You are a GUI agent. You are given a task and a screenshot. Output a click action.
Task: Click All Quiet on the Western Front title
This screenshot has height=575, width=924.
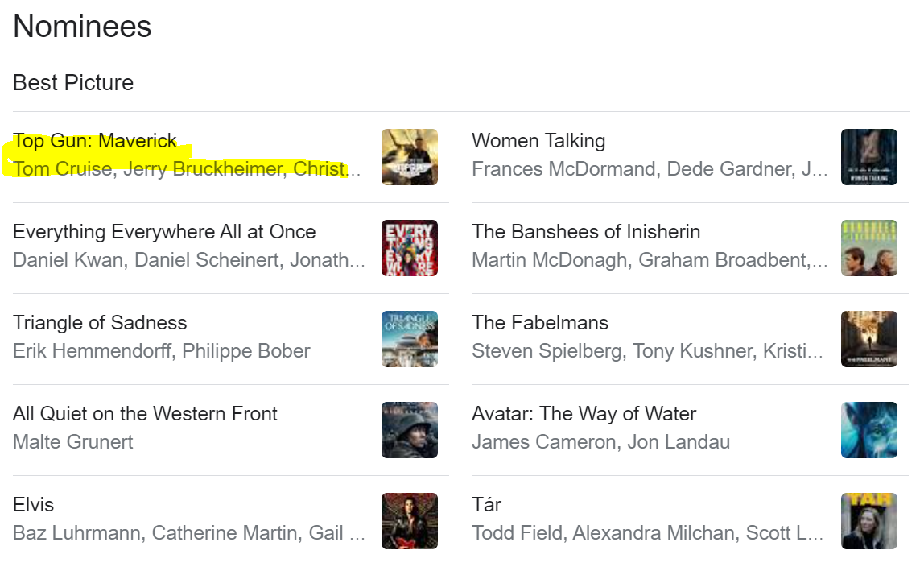coord(145,414)
